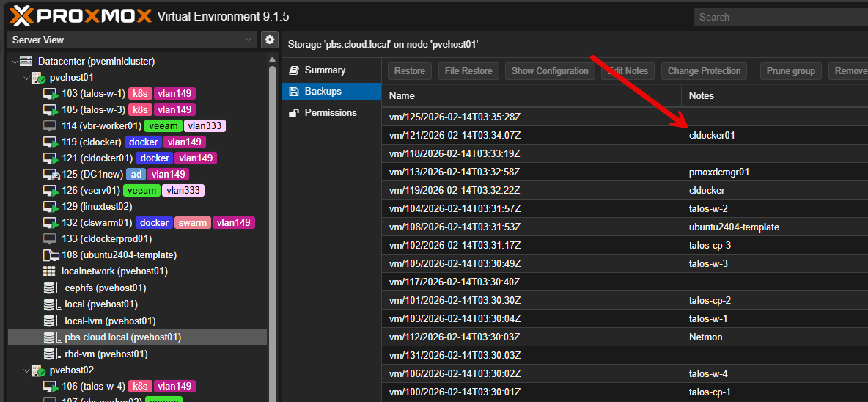Click the 'talos-cp-3' notes cell
Viewport: 868px width, 402px height.
710,245
